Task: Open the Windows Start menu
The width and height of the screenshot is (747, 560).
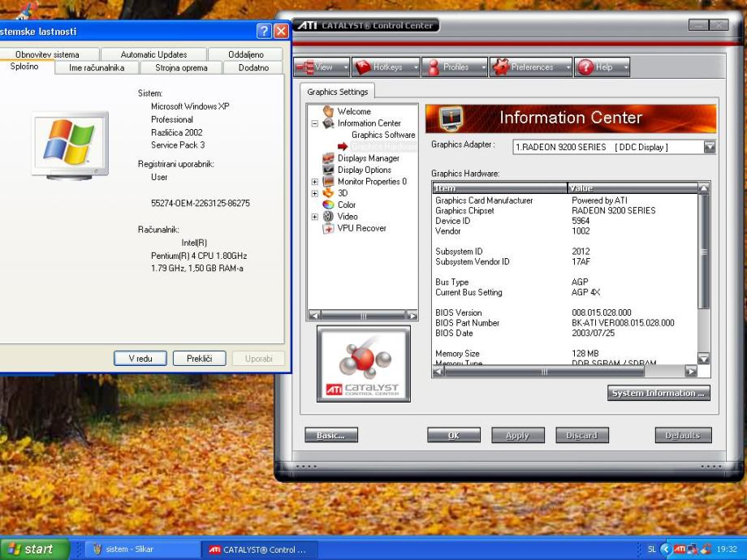Action: click(x=34, y=549)
